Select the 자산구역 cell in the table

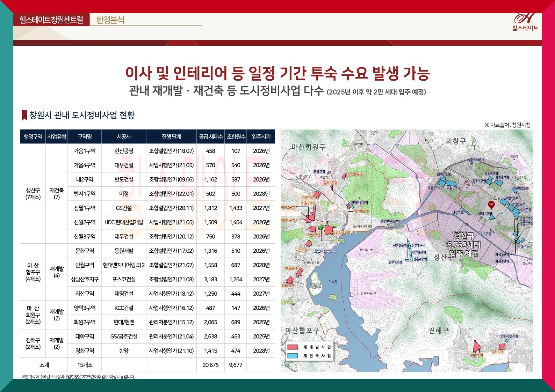(85, 294)
